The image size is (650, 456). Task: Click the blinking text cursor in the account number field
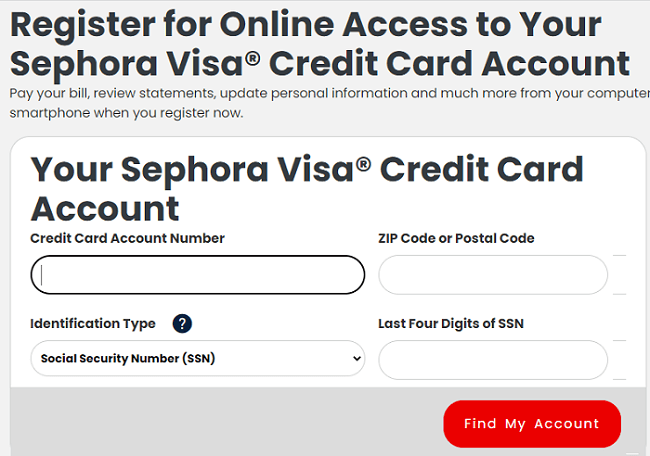pyautogui.click(x=41, y=275)
